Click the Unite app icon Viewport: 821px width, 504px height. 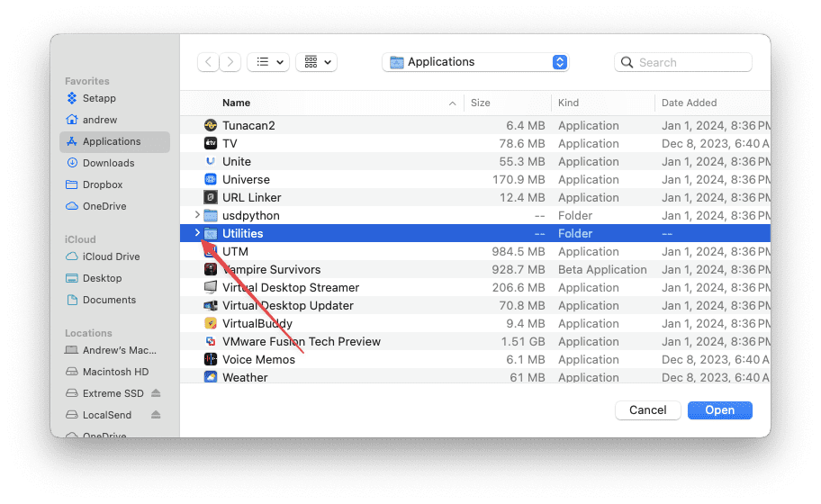[211, 162]
